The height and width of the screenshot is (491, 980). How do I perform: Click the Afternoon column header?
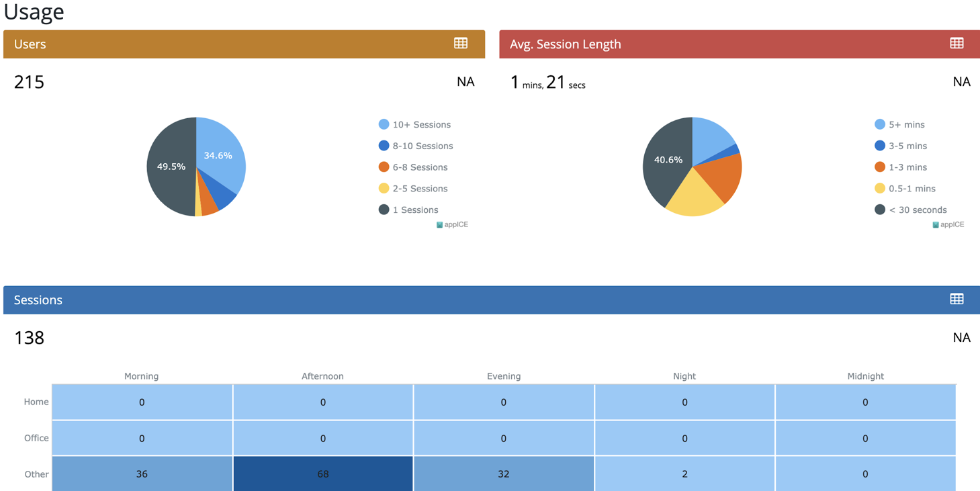click(322, 376)
